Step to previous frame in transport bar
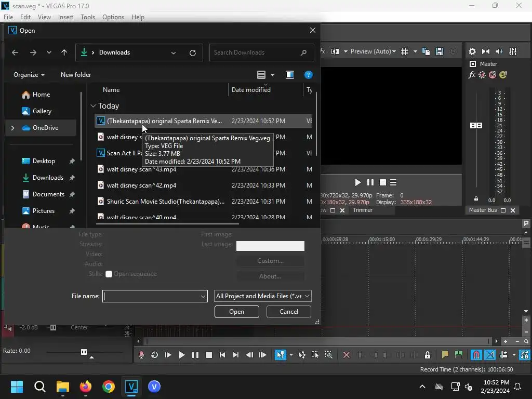 (249, 355)
